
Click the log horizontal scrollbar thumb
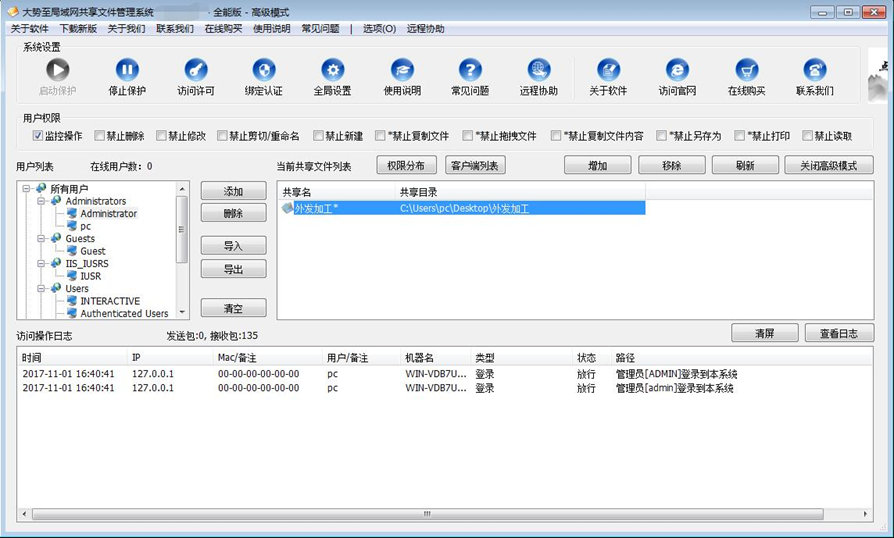point(428,514)
